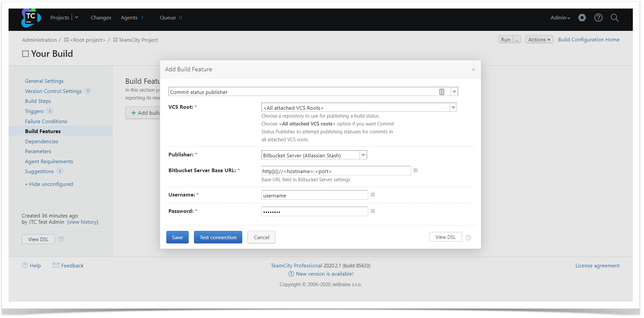
Task: Expand the VCS Root dropdown
Action: pos(453,107)
